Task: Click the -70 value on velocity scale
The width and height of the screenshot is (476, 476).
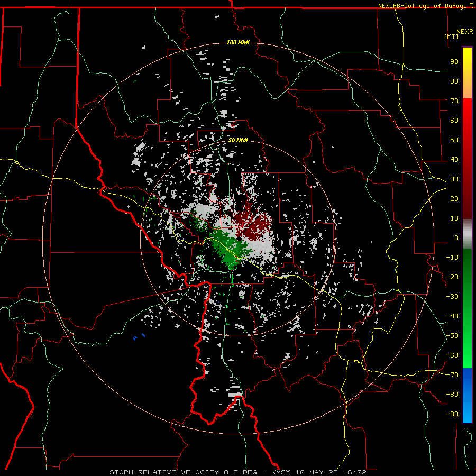Action: pos(452,375)
